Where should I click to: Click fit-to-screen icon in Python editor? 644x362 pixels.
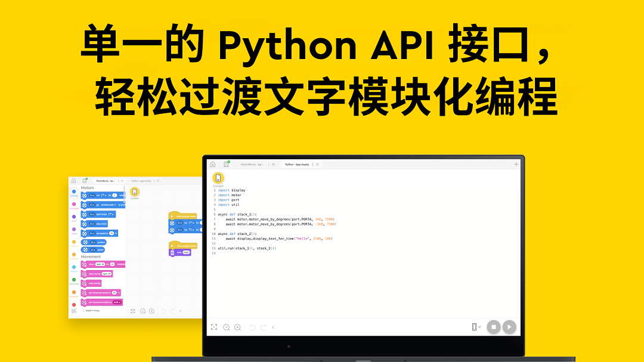(x=214, y=327)
